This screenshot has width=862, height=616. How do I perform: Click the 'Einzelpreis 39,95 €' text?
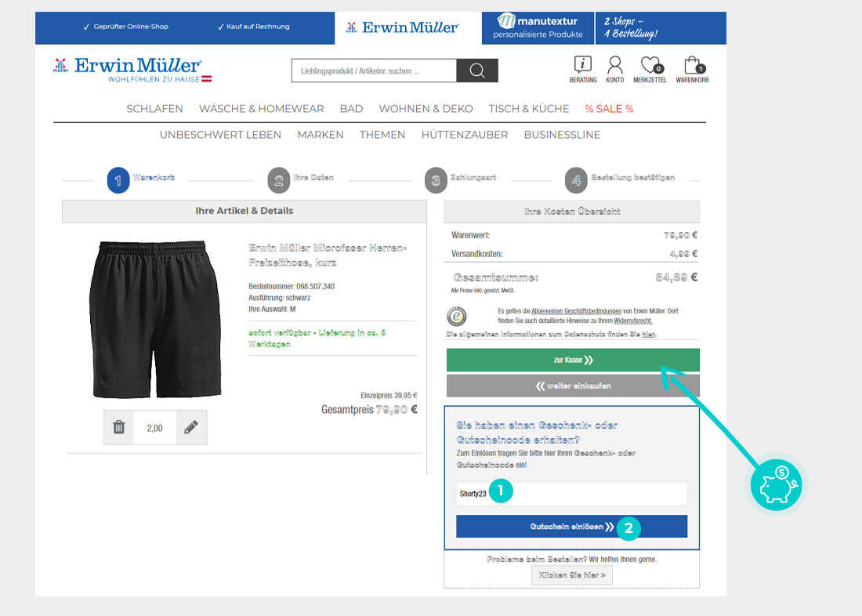click(389, 396)
